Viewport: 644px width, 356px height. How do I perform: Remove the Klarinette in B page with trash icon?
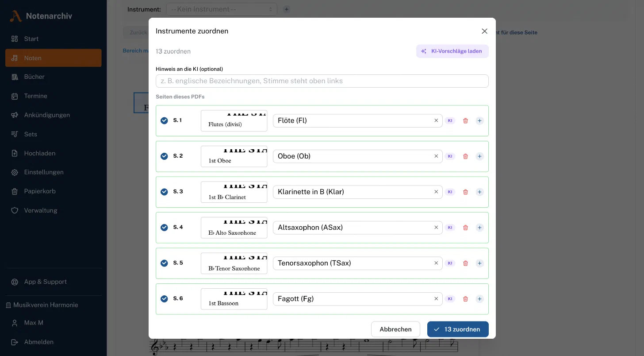pos(465,192)
